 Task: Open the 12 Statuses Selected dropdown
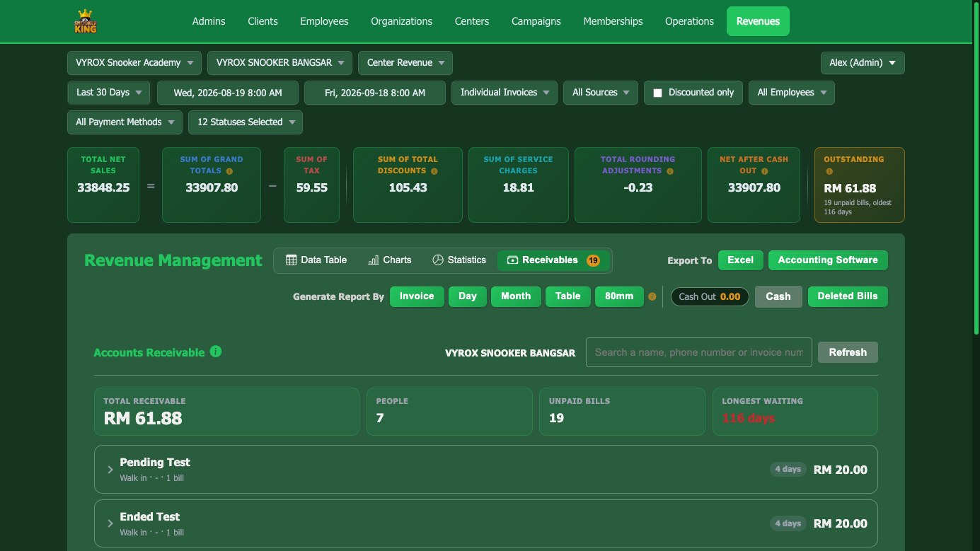pyautogui.click(x=246, y=122)
